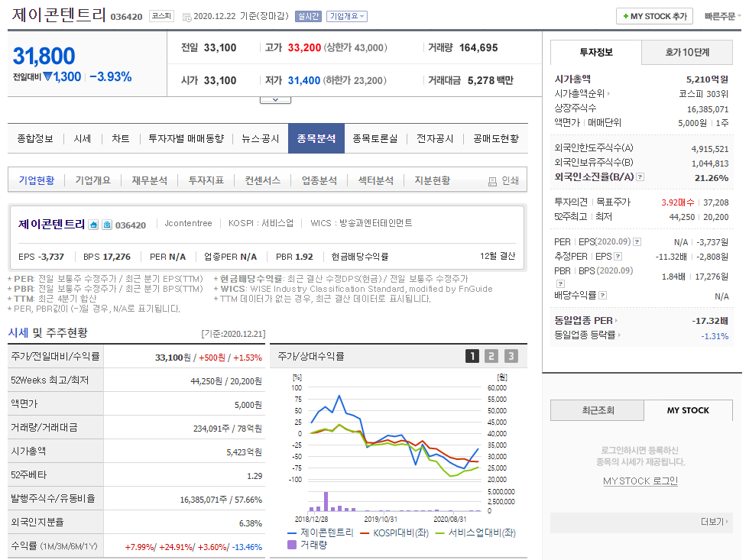Expand 동일업종 등락률 arrow link
This screenshot has width=749, height=560.
click(619, 335)
